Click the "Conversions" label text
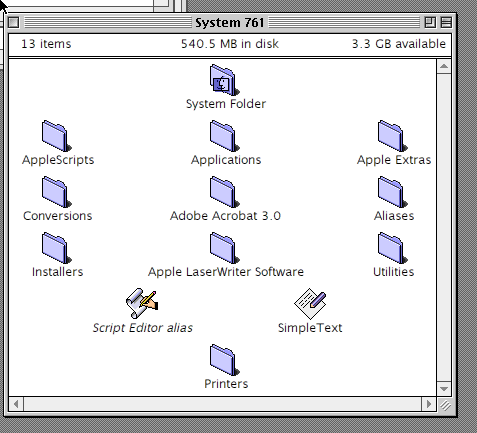This screenshot has height=433, width=477. [57, 216]
